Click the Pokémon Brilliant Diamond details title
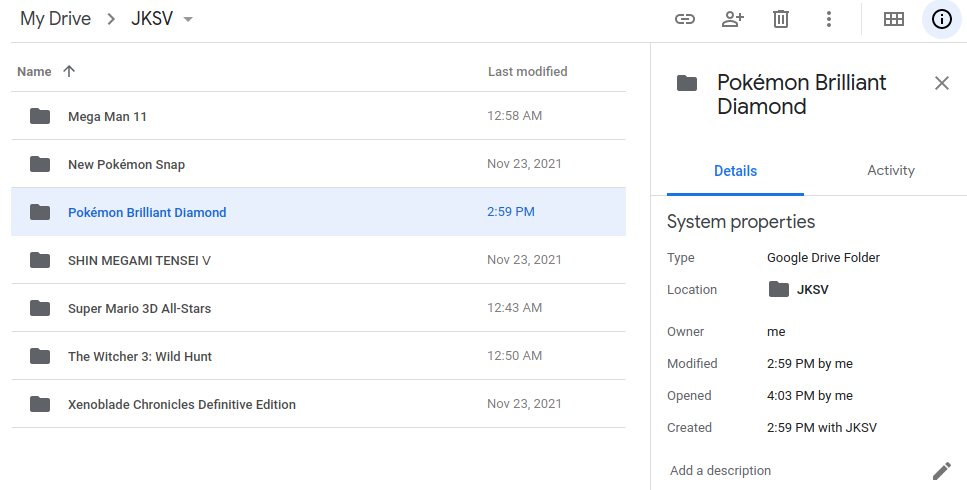The width and height of the screenshot is (967, 490). click(x=802, y=94)
